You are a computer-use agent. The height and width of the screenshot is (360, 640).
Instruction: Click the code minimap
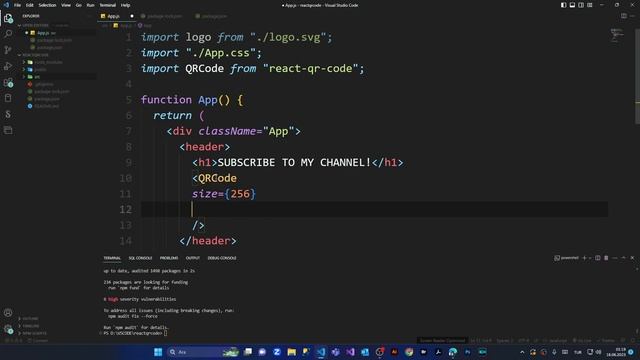(x=617, y=36)
